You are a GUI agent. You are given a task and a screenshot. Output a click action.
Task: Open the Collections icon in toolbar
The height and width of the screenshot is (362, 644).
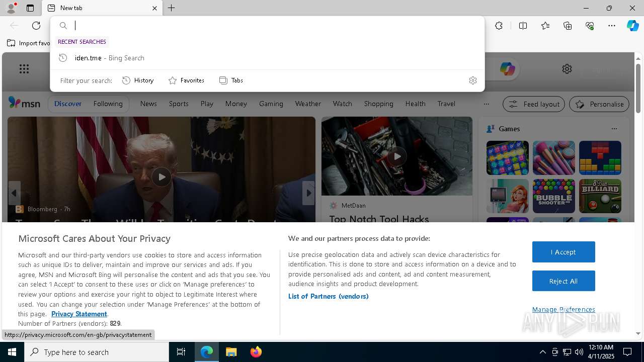pos(568,26)
